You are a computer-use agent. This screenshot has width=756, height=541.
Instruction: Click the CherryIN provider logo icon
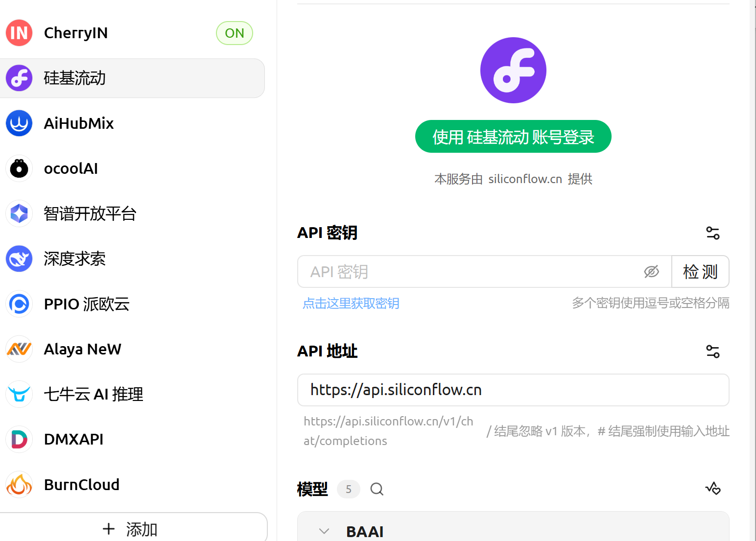[x=19, y=33]
